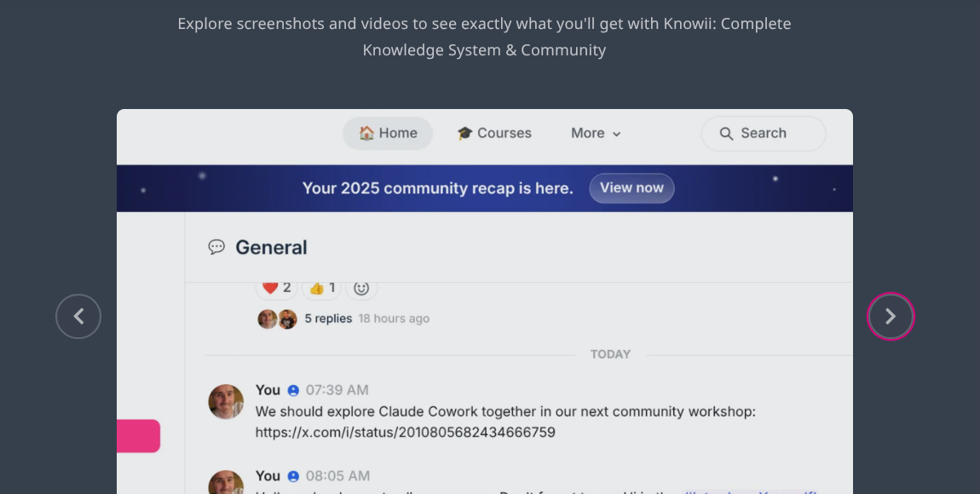Viewport: 980px width, 494px height.
Task: Expand the More navigation dropdown
Action: 596,134
